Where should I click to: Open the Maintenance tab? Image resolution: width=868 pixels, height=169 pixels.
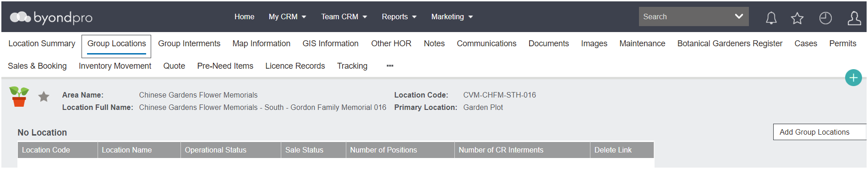click(x=642, y=44)
